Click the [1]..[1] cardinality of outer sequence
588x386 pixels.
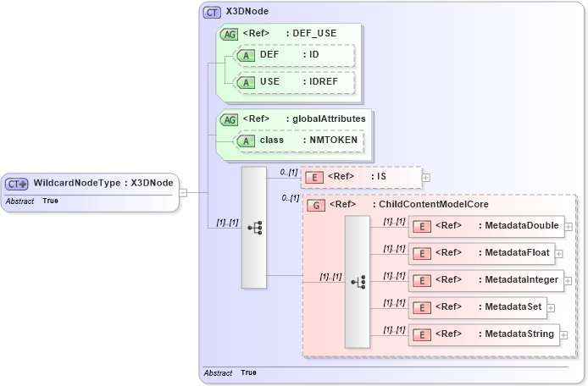coord(227,223)
